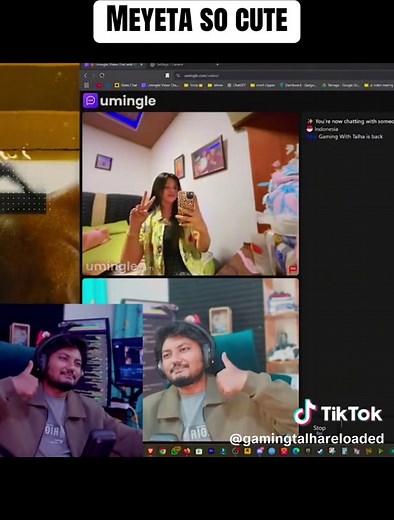The height and width of the screenshot is (520, 394).
Task: Click the umingle logo
Action: (x=120, y=101)
